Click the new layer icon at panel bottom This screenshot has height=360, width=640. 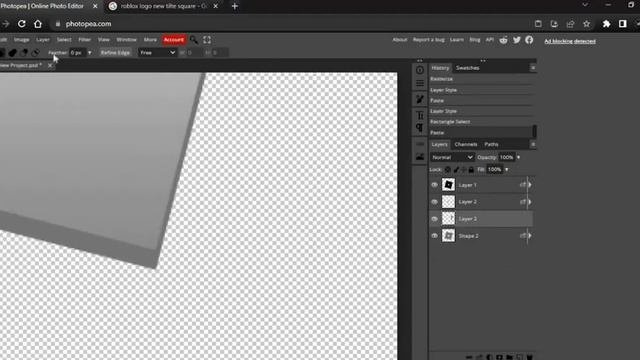pyautogui.click(x=519, y=357)
